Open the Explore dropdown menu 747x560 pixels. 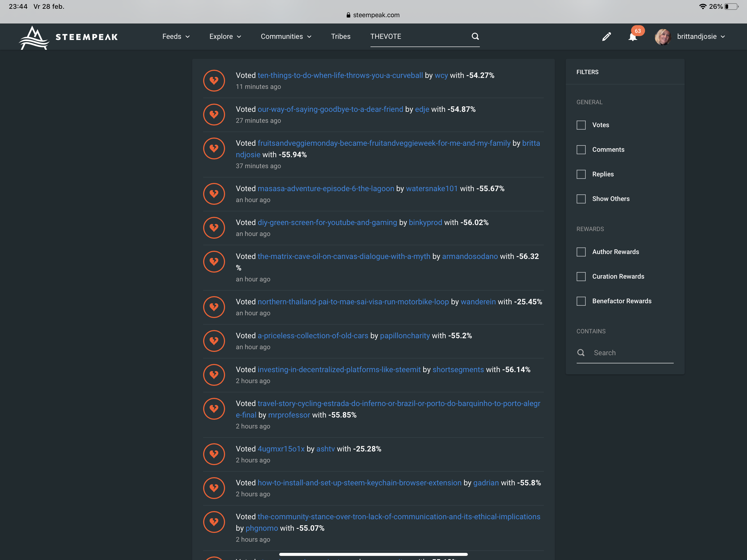click(225, 36)
